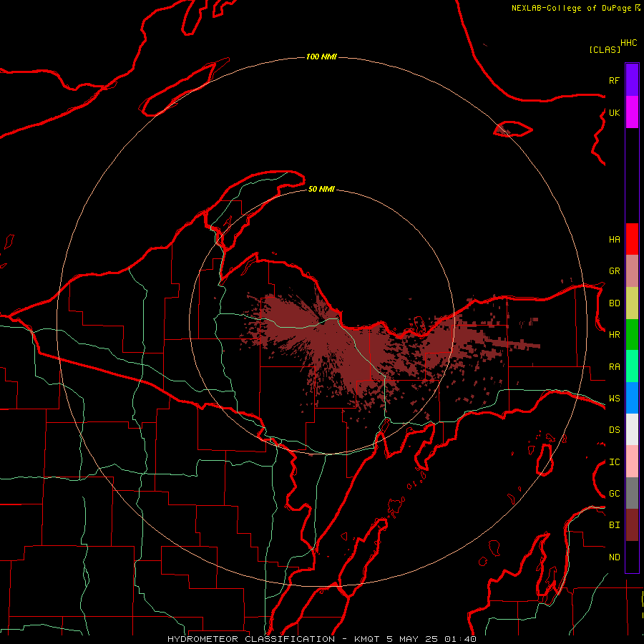Click the RA legend label
The height and width of the screenshot is (644, 644).
coord(614,367)
